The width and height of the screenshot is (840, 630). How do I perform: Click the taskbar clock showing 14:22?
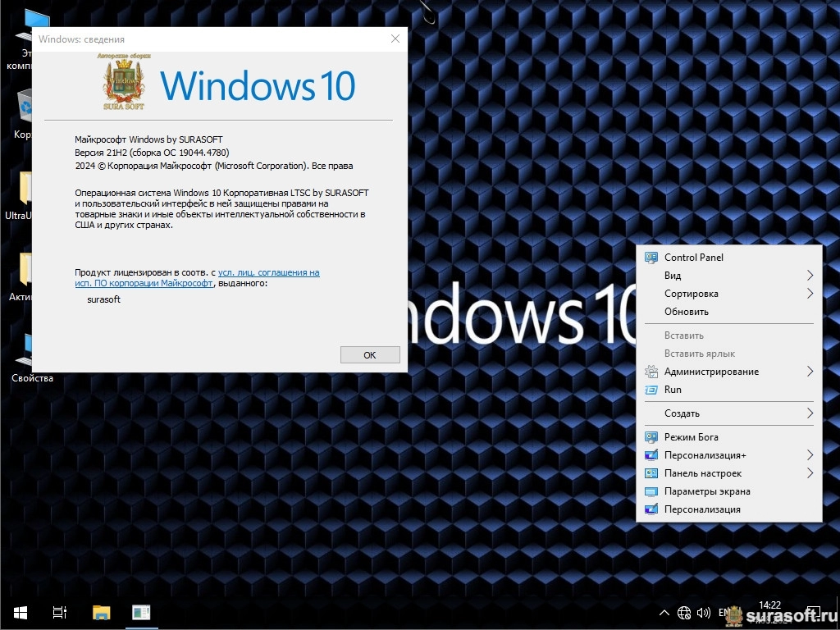tap(769, 606)
